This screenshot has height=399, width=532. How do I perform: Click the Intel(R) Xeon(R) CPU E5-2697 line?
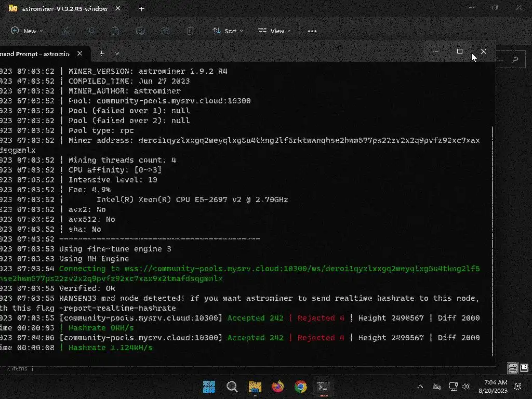(192, 199)
